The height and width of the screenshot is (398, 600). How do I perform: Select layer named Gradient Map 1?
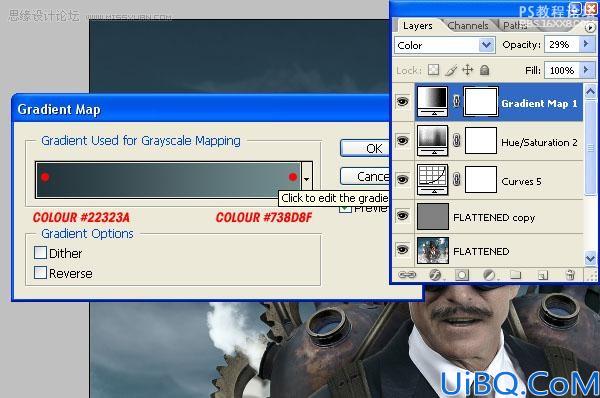(539, 104)
